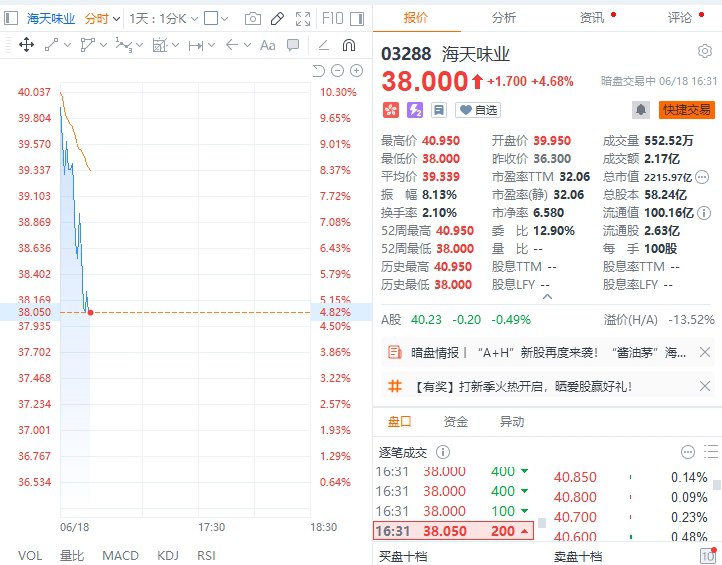This screenshot has width=722, height=565.
Task: Close the 暗盘情报 news banner
Action: click(705, 352)
